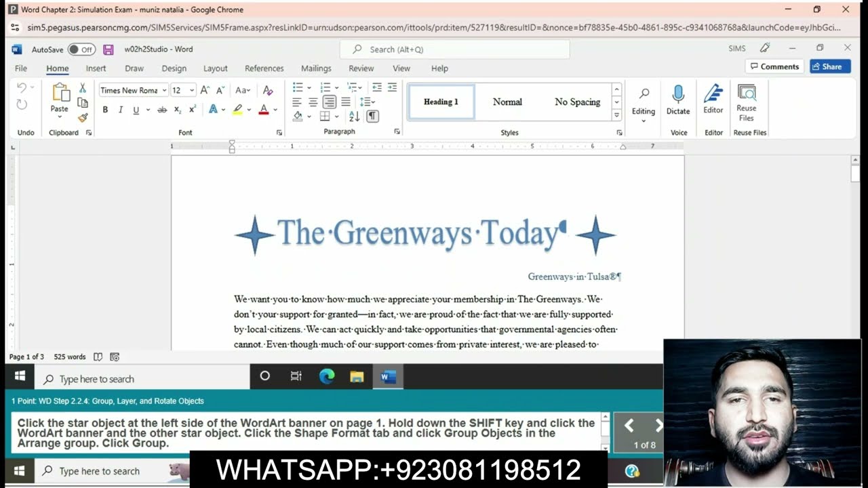Open Change Case dropdown
The image size is (868, 488).
coord(243,90)
